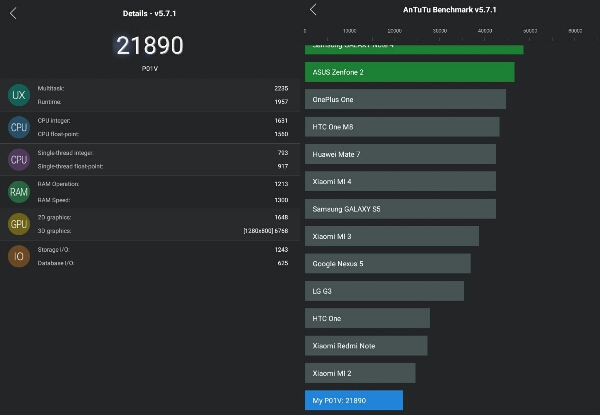Select the Storage I/O score 1243

tap(281, 249)
